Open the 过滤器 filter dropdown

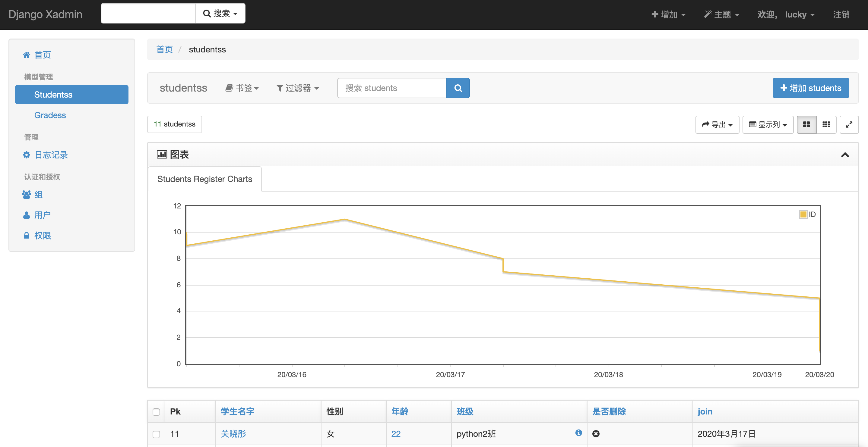point(298,88)
